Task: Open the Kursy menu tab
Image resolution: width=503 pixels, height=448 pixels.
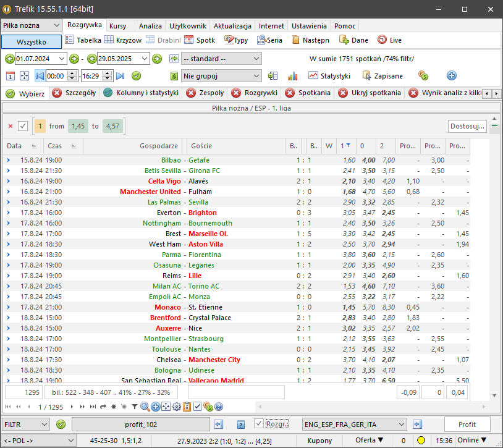Action: point(117,26)
